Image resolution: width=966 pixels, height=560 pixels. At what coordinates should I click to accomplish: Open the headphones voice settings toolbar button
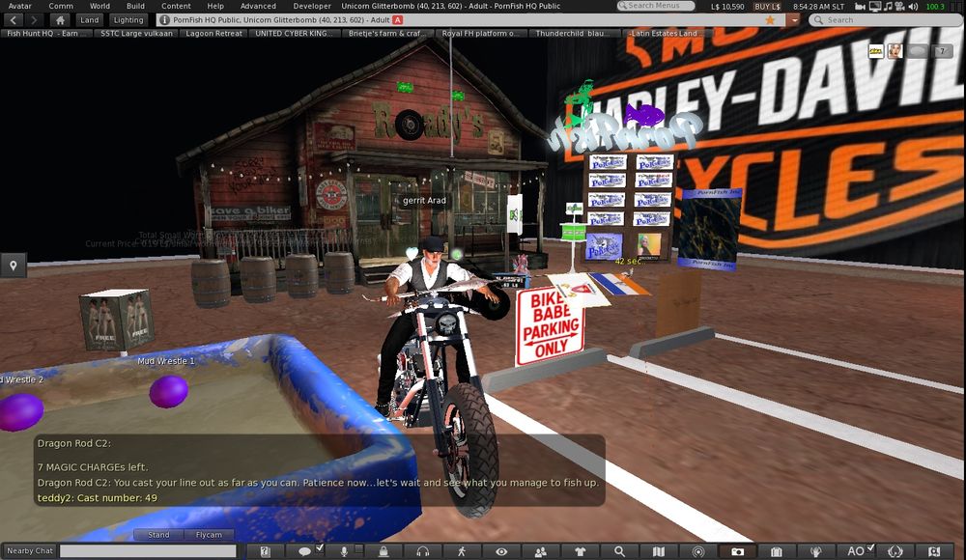click(x=423, y=551)
